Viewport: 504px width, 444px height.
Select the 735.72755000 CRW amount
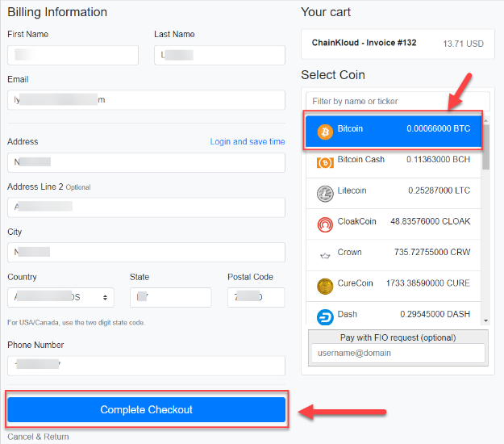[432, 252]
